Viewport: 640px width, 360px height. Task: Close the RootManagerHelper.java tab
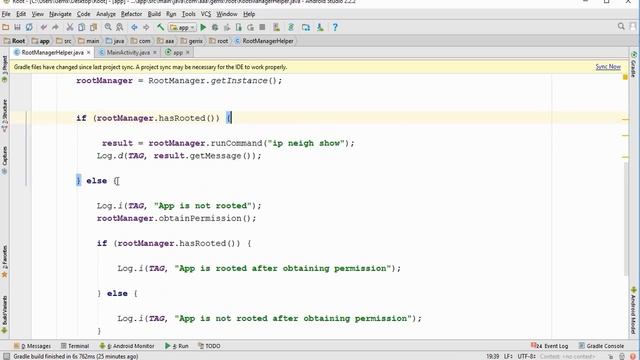pos(88,52)
